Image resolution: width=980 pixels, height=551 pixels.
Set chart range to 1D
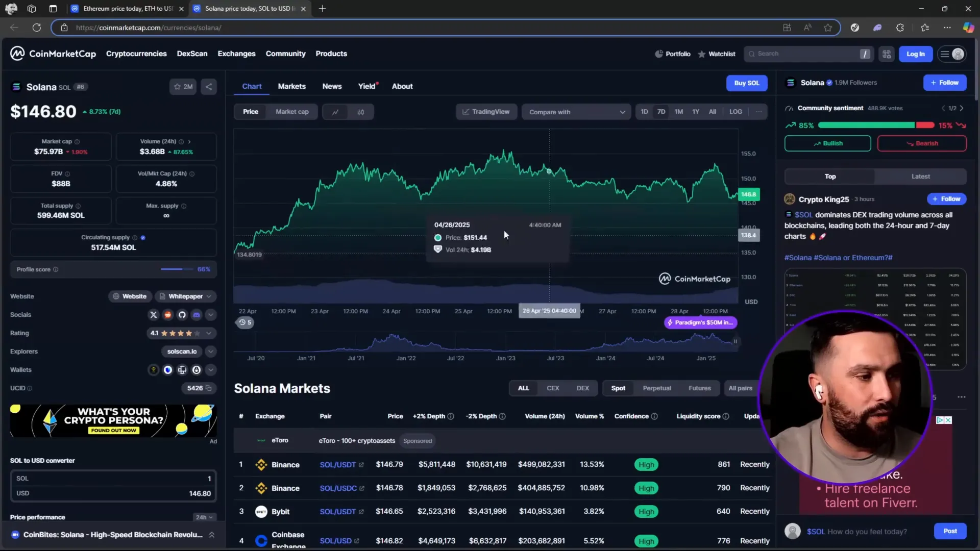point(644,112)
